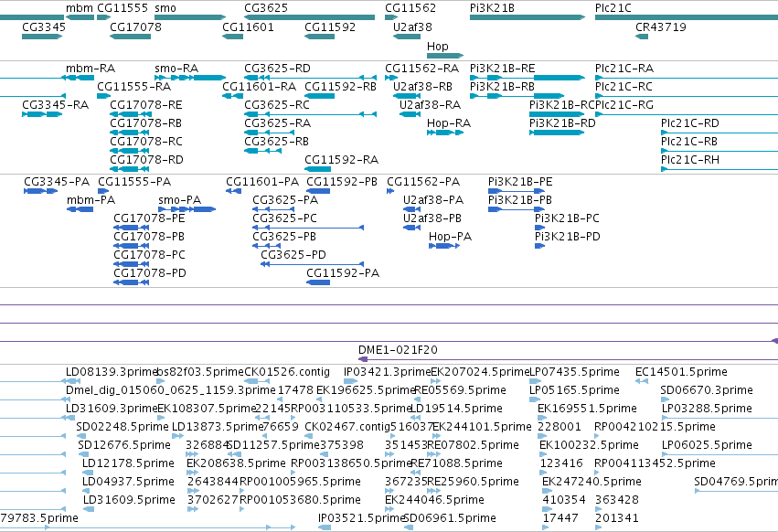Select the U2af38 gene label
Image resolution: width=778 pixels, height=532 pixels.
[x=412, y=27]
